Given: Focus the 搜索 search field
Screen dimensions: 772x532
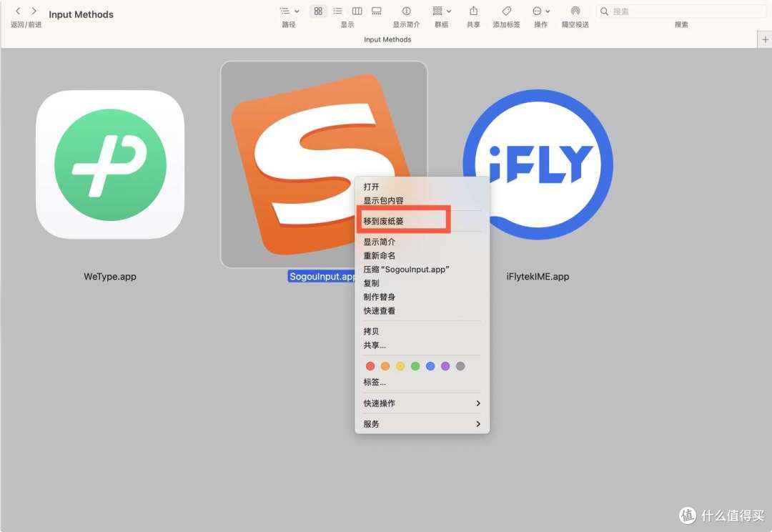Looking at the screenshot, I should 681,11.
